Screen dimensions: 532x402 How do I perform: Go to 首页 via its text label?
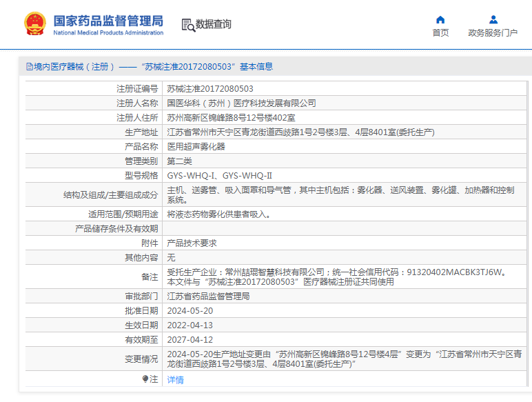[440, 32]
